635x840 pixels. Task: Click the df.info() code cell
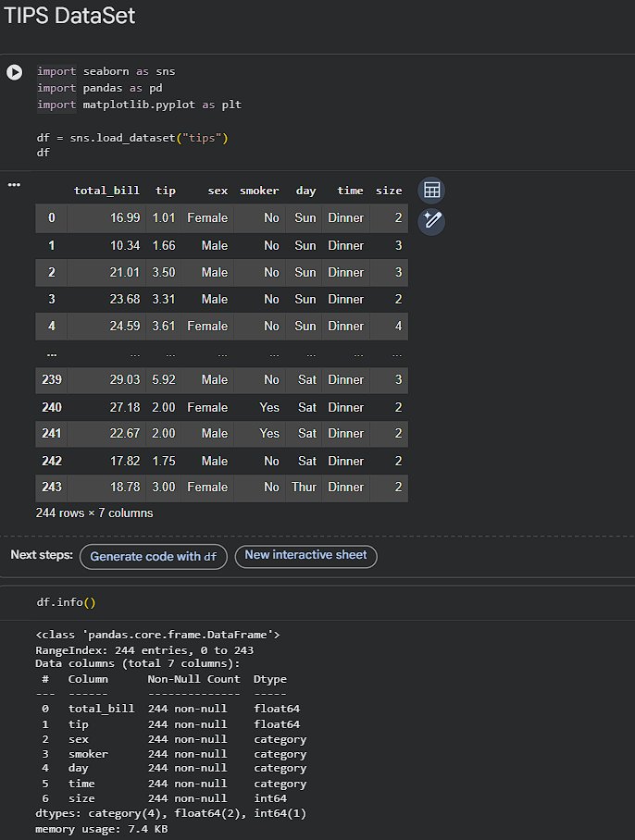point(67,602)
